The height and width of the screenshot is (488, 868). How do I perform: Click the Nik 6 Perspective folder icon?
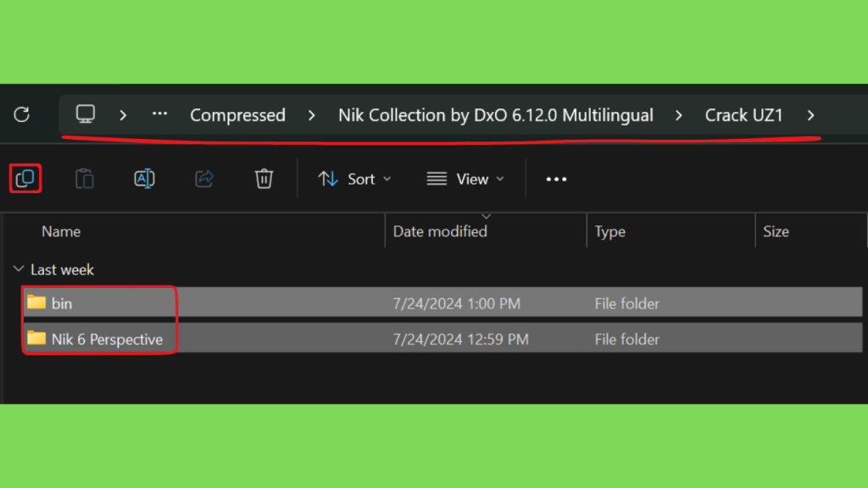(36, 337)
